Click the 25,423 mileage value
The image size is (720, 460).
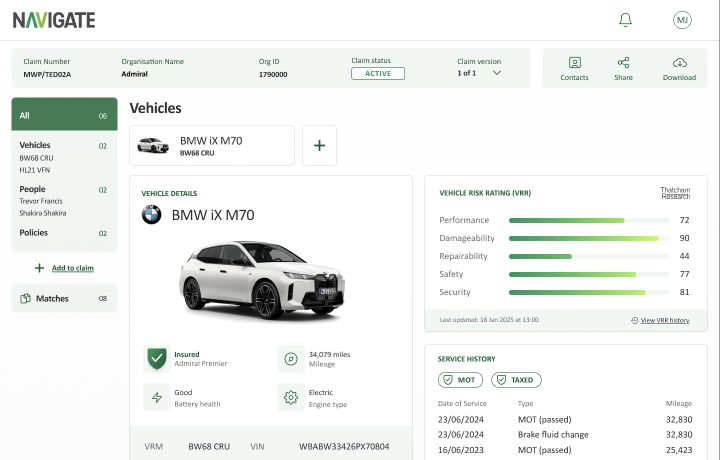(x=679, y=450)
